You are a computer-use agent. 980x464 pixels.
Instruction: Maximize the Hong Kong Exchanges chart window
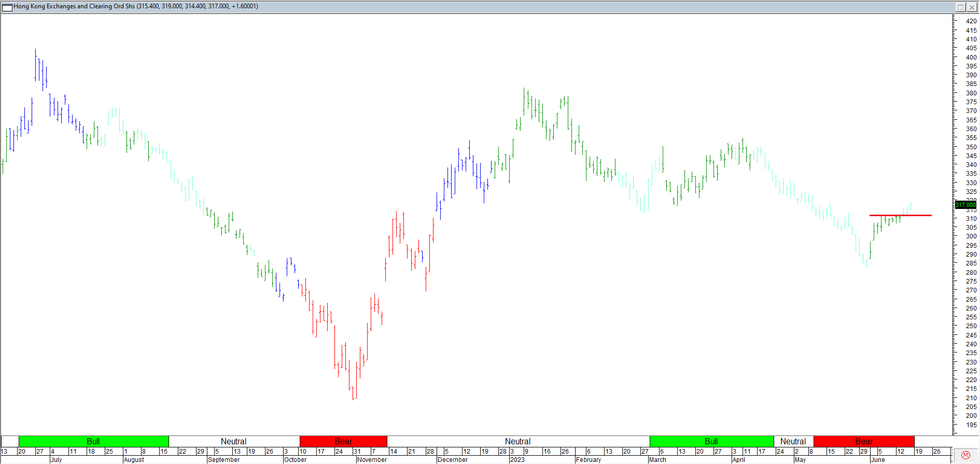point(960,7)
